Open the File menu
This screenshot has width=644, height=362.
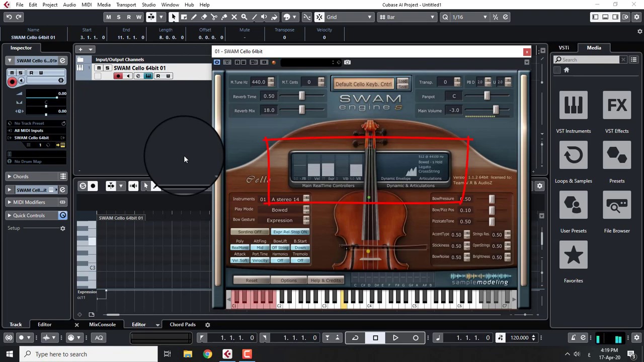click(x=20, y=5)
